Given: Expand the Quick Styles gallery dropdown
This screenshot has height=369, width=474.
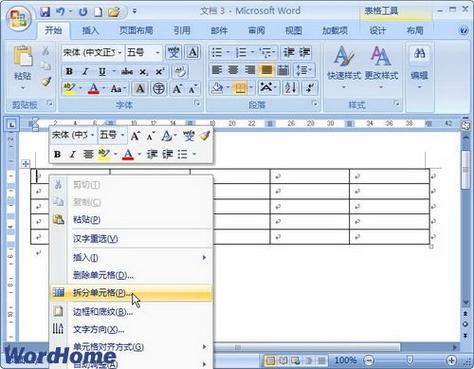Looking at the screenshot, I should [x=344, y=87].
